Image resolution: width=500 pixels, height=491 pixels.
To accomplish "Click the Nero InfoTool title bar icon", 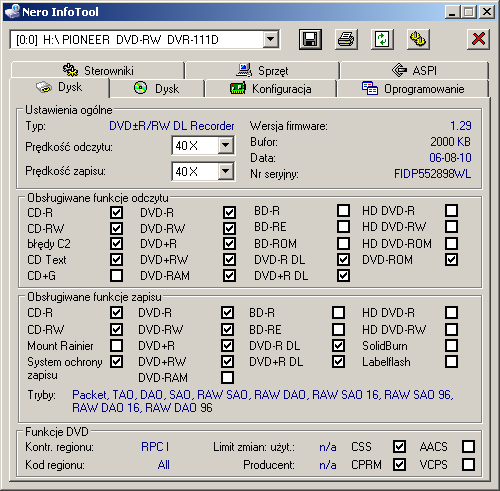I will pyautogui.click(x=12, y=12).
